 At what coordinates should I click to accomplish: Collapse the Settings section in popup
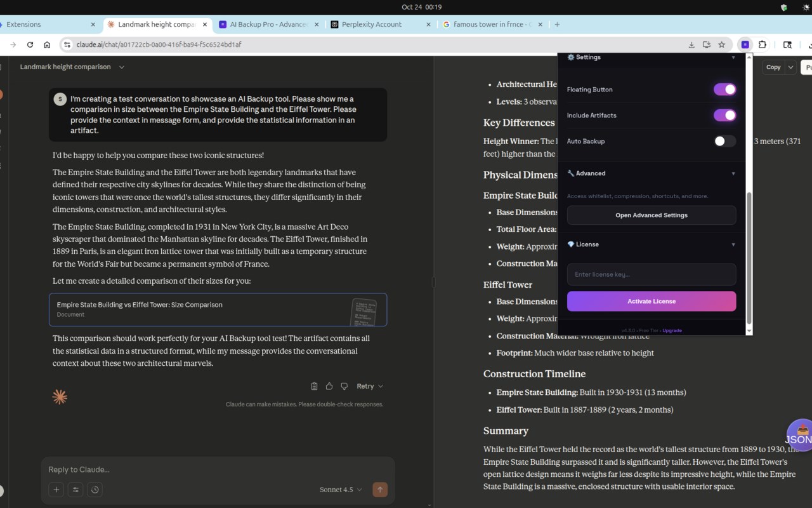click(x=733, y=58)
